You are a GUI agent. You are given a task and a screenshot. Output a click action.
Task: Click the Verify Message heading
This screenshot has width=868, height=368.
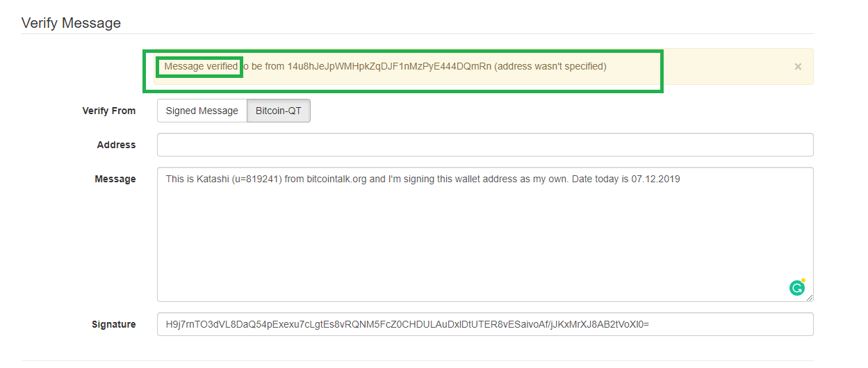[x=71, y=23]
